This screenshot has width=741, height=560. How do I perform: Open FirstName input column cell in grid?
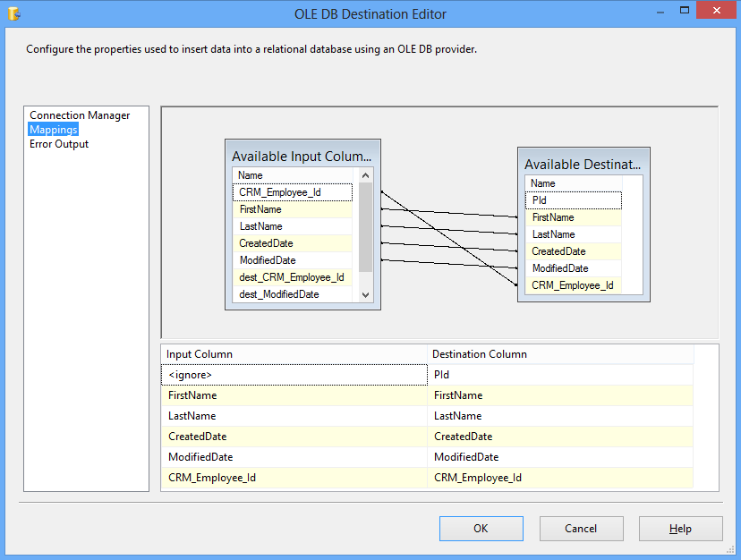click(294, 395)
